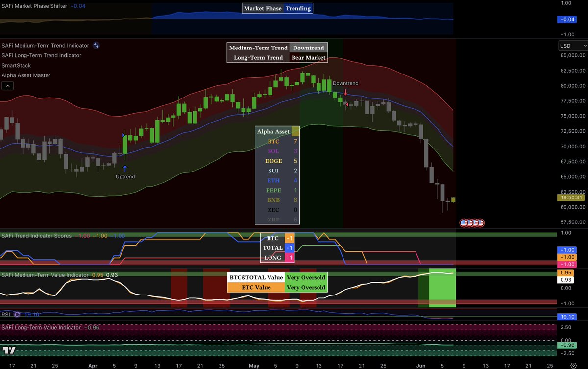This screenshot has width=588, height=369.
Task: Select the SAFi Medium-Term Value Indicator legend
Action: coord(45,275)
